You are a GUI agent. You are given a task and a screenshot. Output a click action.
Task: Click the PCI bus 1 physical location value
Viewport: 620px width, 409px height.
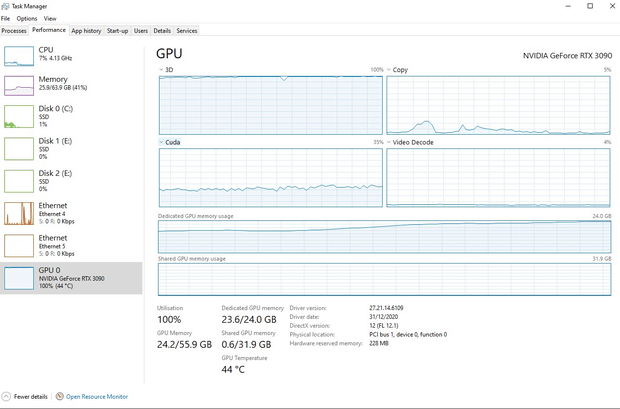(x=408, y=334)
